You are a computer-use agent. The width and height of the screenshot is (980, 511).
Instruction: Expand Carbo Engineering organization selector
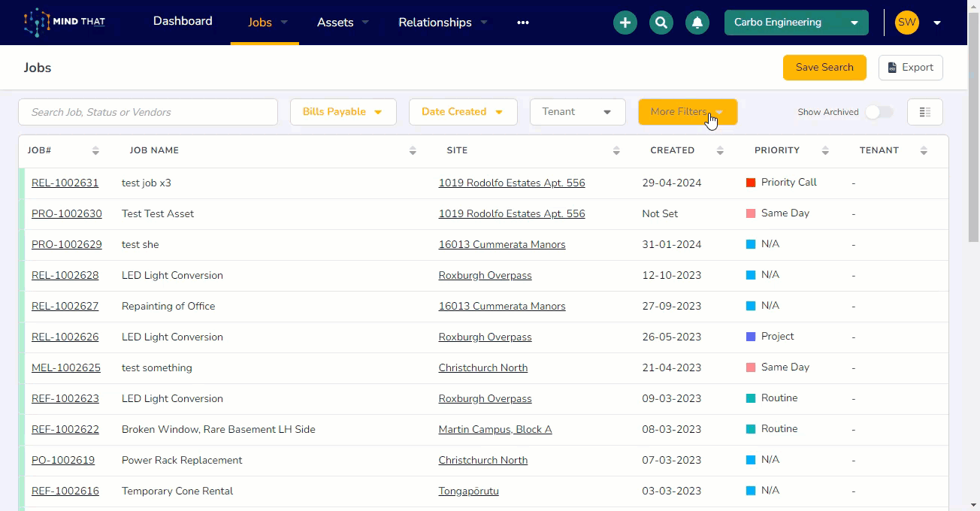coord(796,23)
